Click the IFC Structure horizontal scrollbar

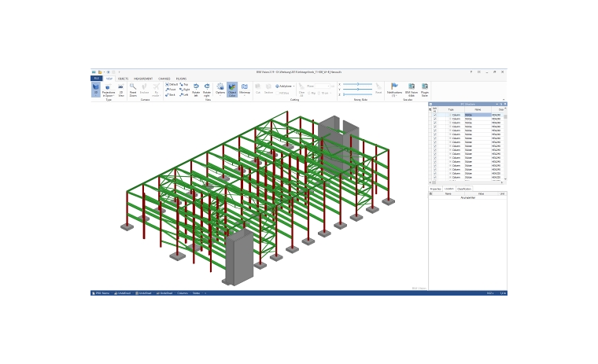coord(466,182)
